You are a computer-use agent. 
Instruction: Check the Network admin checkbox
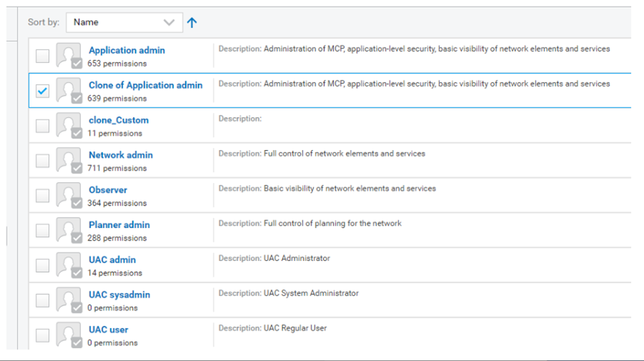click(42, 160)
